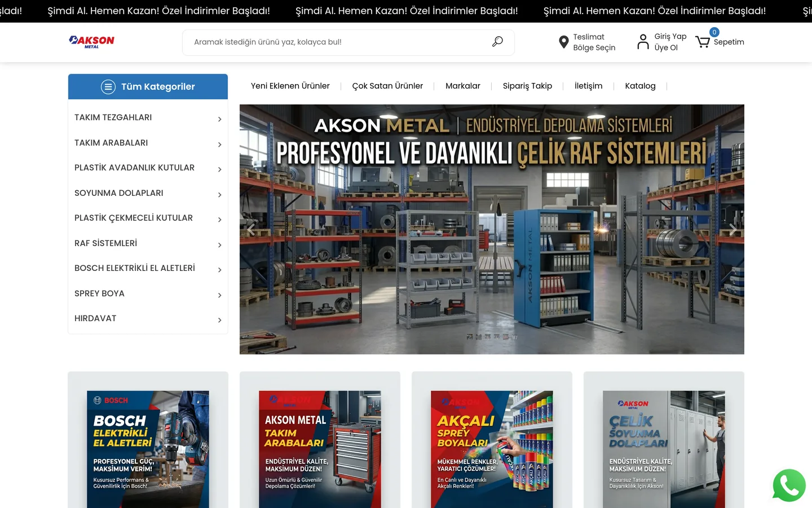Open Katalog menu item
The width and height of the screenshot is (812, 508).
point(640,86)
